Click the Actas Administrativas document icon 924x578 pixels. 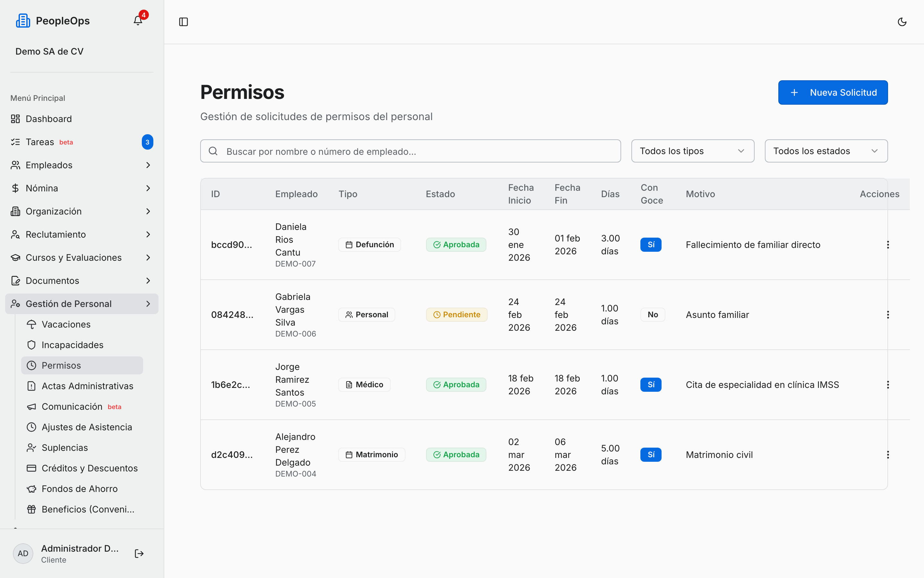[31, 386]
